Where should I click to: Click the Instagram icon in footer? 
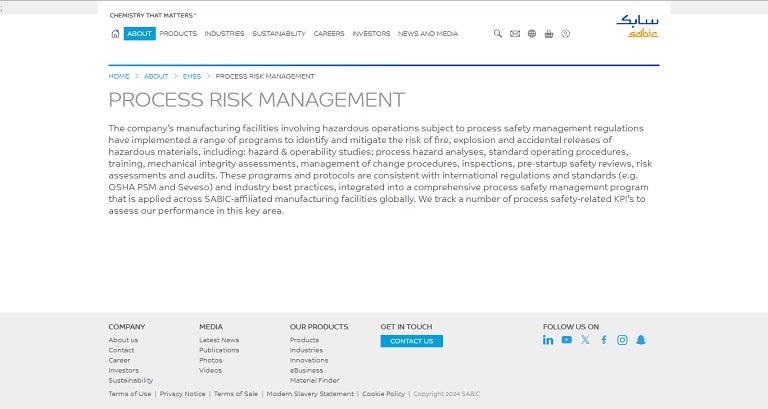(x=622, y=340)
